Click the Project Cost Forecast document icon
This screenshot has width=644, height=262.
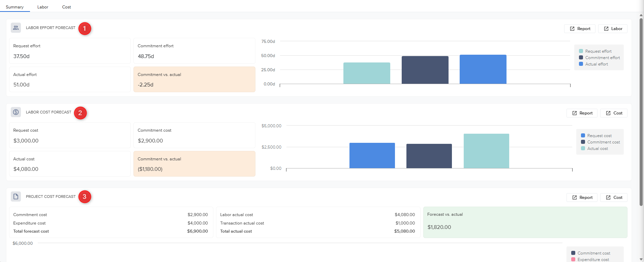(16, 196)
